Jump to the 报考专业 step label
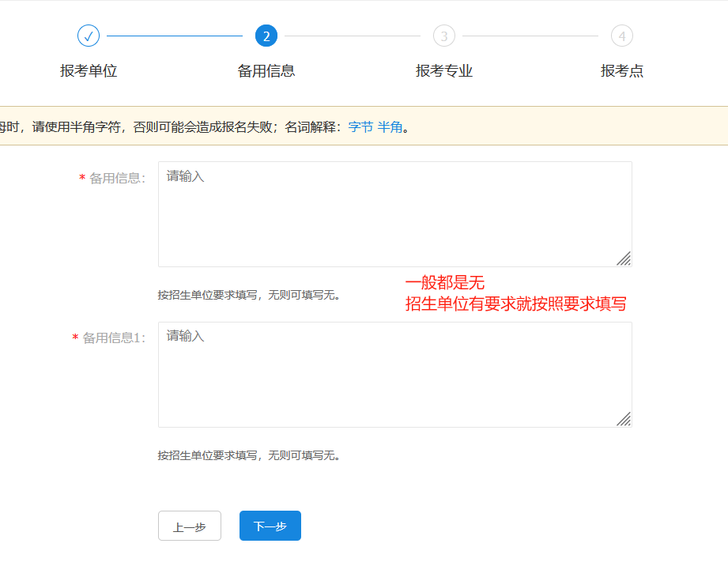 click(444, 71)
